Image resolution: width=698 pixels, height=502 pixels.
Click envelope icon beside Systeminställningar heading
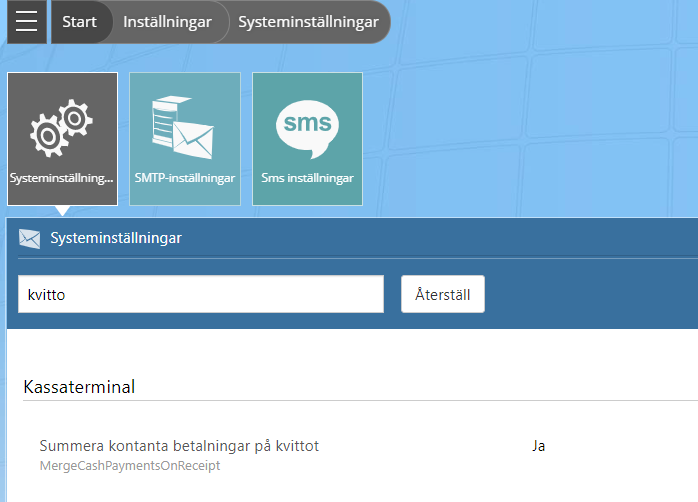tap(30, 239)
